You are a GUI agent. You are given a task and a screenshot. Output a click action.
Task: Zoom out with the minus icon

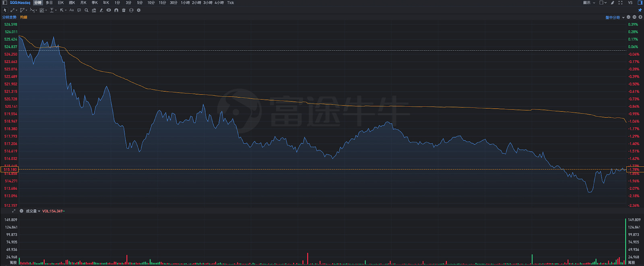tap(634, 17)
